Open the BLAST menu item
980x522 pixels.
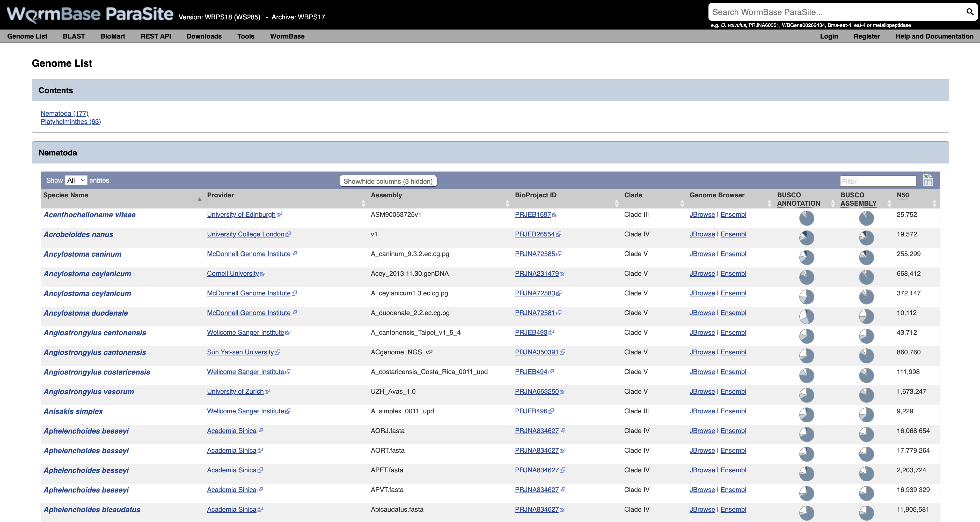click(x=74, y=36)
